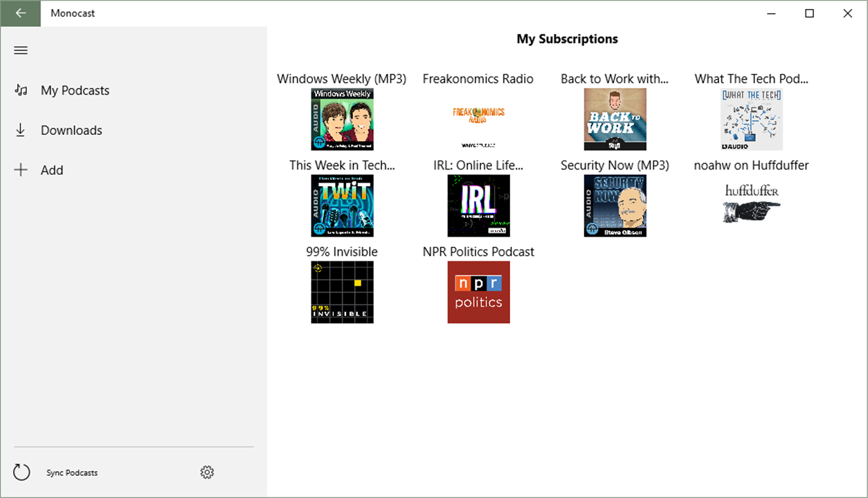Minimize the Monocast window
Viewport: 868px width, 498px height.
771,13
